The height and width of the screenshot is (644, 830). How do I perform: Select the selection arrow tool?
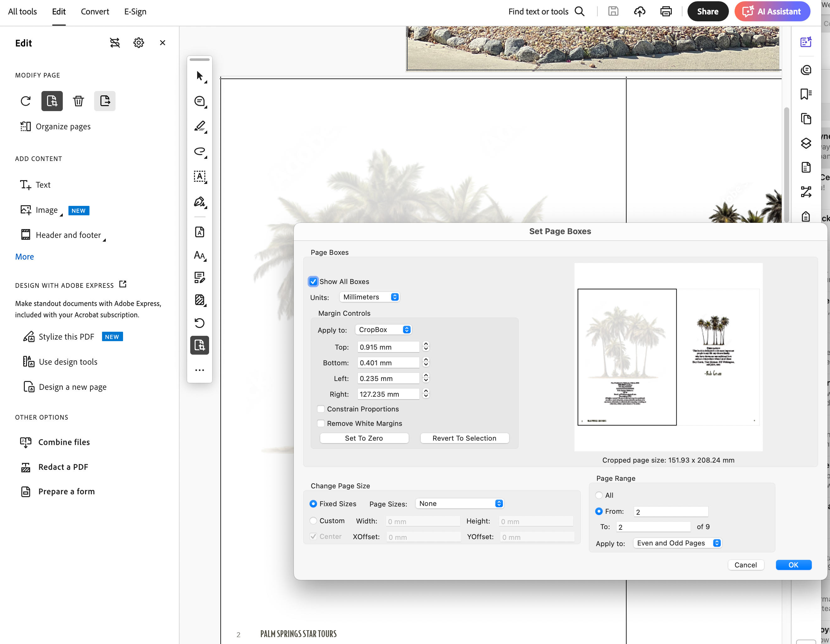click(199, 76)
